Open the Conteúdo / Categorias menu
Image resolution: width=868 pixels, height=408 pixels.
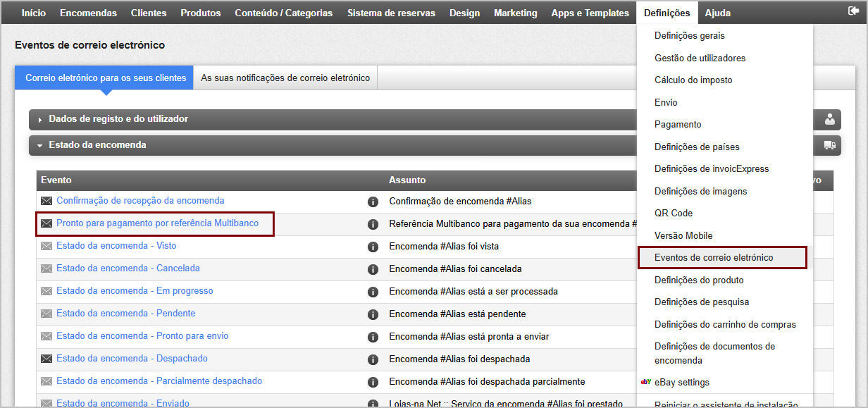[284, 13]
